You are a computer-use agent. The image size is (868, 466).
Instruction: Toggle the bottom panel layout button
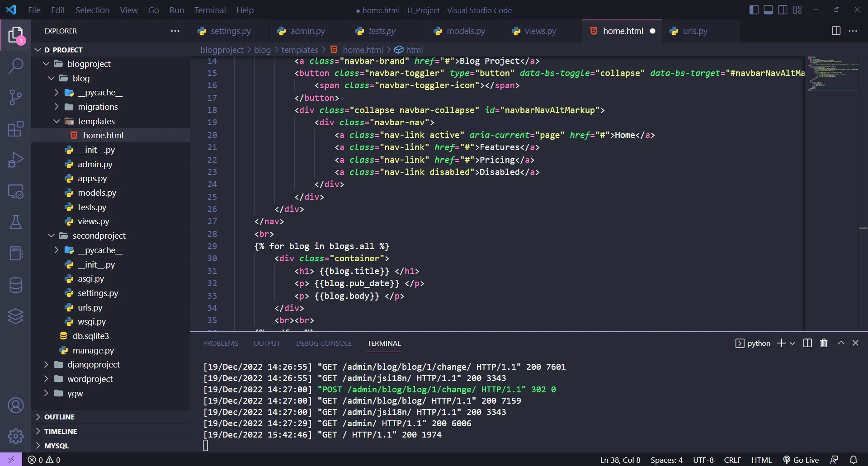tap(768, 10)
